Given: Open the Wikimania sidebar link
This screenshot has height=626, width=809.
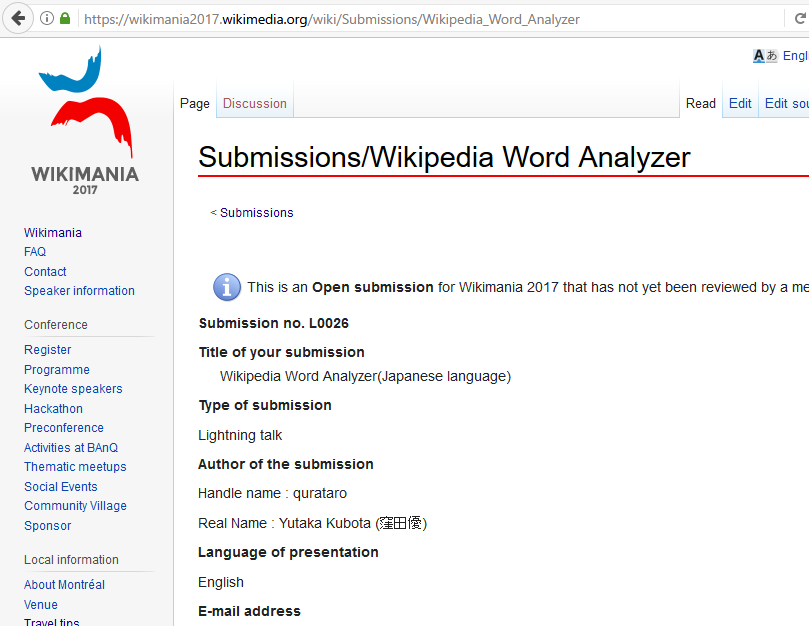Looking at the screenshot, I should (53, 233).
